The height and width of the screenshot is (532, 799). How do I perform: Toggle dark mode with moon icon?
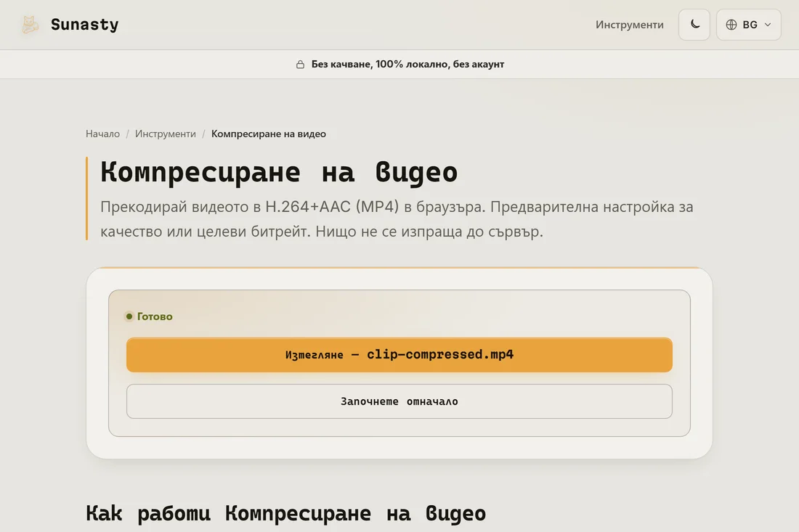click(694, 25)
